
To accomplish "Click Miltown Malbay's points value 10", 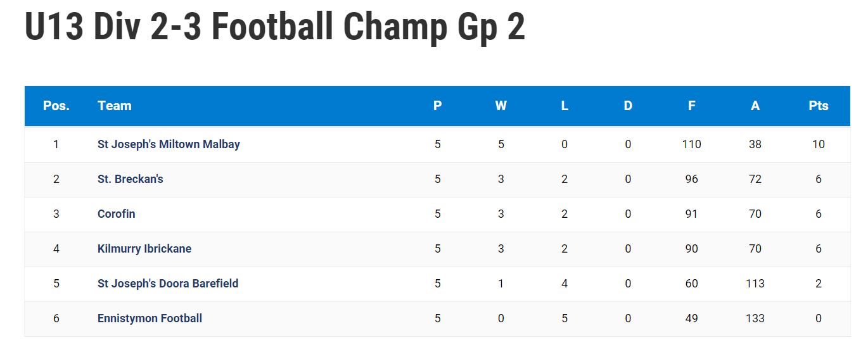I will 819,144.
